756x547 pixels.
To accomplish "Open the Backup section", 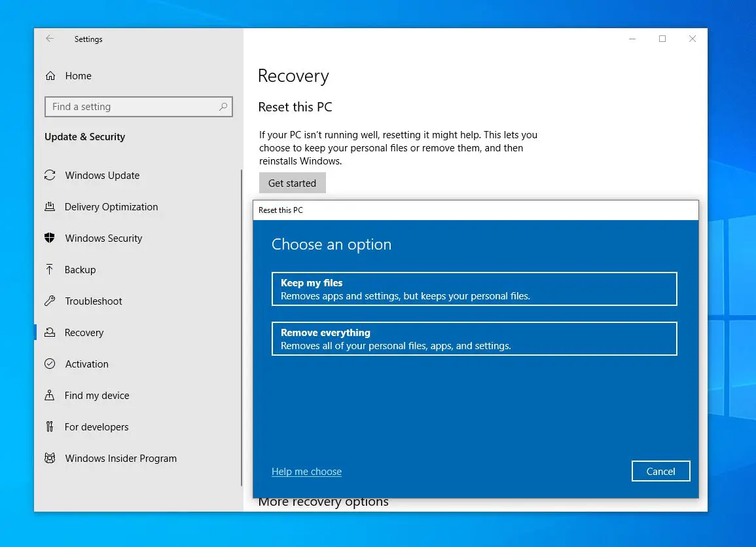I will click(80, 270).
